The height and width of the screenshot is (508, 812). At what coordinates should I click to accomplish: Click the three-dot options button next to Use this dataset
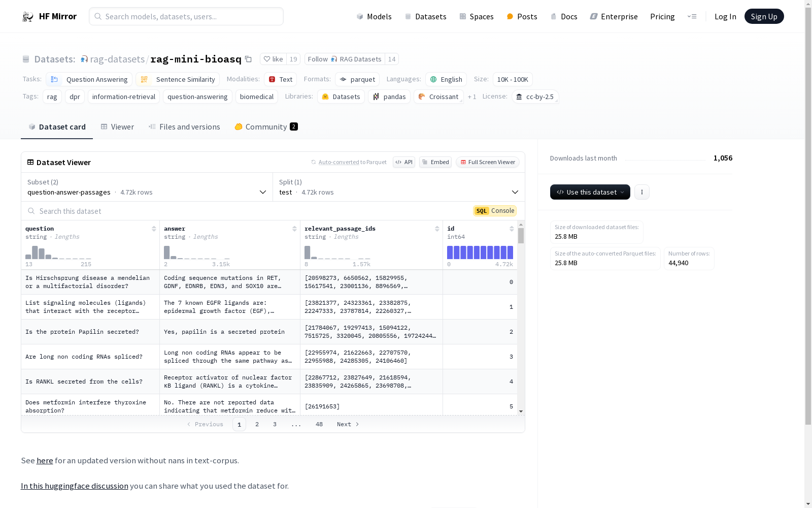pos(642,192)
